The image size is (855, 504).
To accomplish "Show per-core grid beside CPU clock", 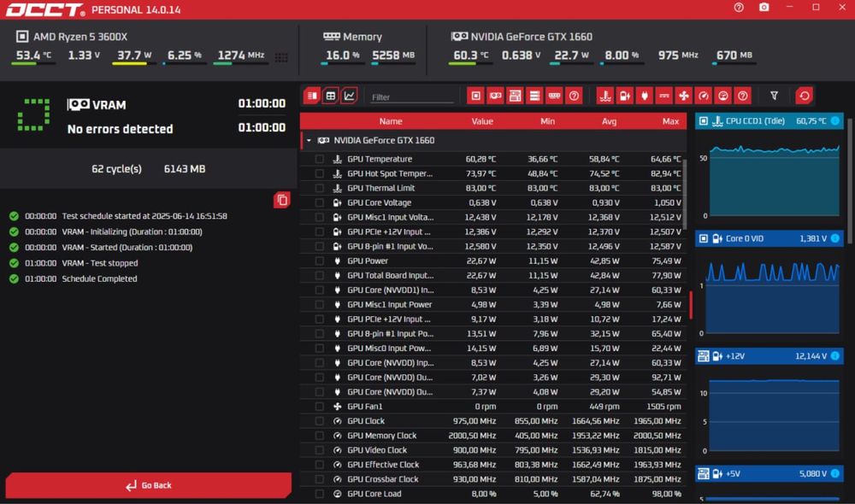I will [281, 57].
